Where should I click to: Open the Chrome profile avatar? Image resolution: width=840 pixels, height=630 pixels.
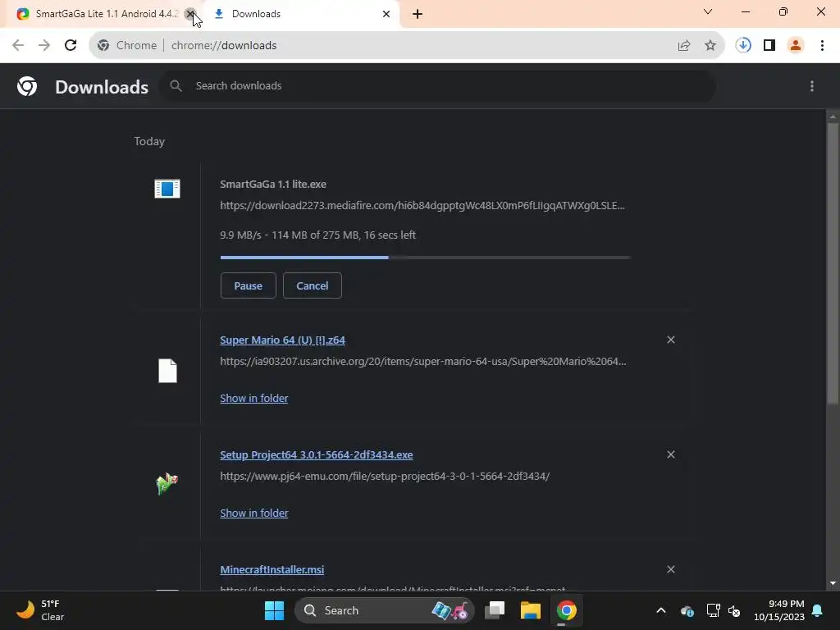click(796, 46)
